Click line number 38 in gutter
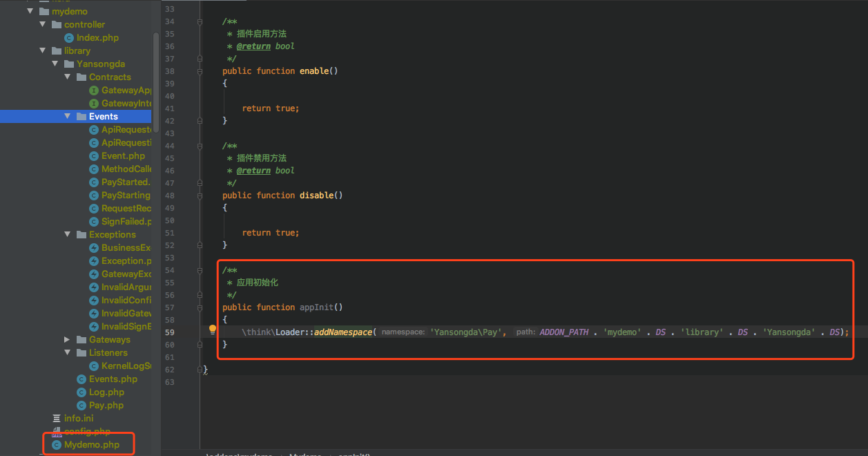Viewport: 868px width, 456px height. [170, 71]
